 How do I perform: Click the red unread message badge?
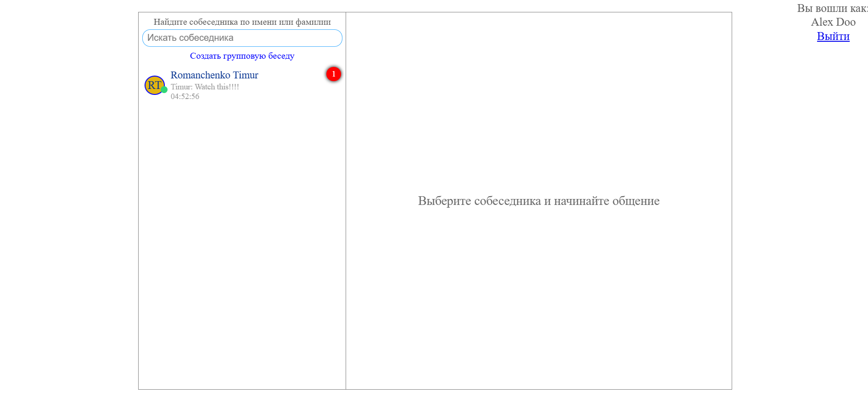(334, 74)
